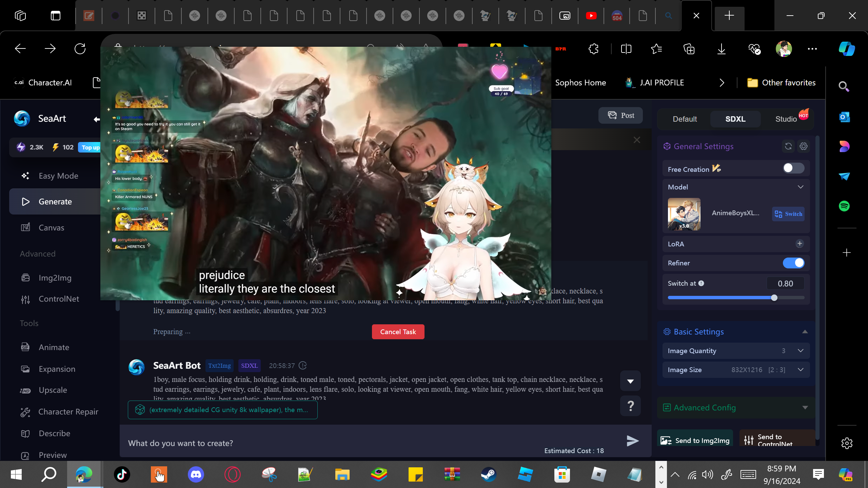868x488 pixels.
Task: Open the Other favorites folder
Action: tap(781, 83)
